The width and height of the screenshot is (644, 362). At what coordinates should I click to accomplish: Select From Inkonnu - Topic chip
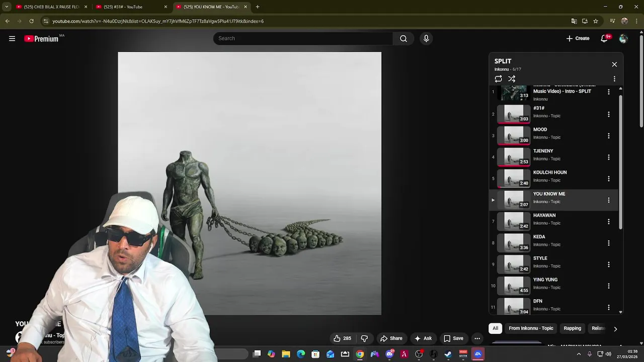pyautogui.click(x=531, y=328)
